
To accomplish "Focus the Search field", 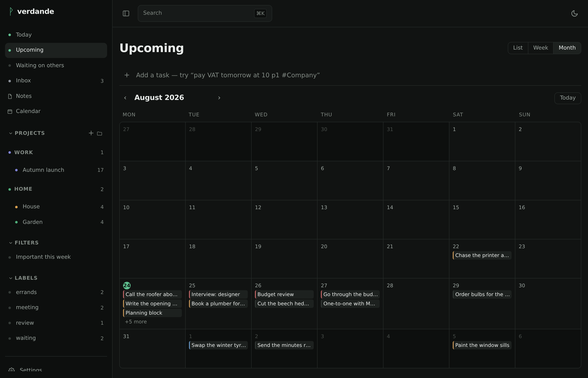I will point(205,13).
